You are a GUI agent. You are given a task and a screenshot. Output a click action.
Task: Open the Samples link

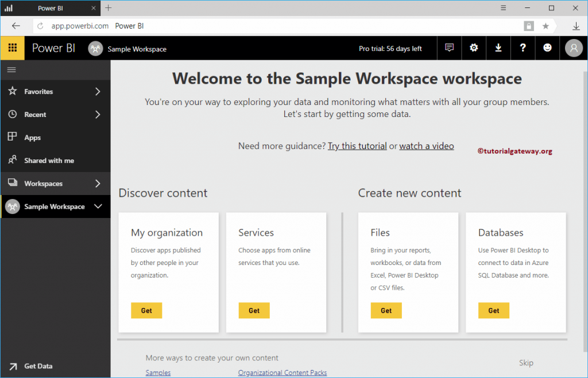[x=157, y=372]
